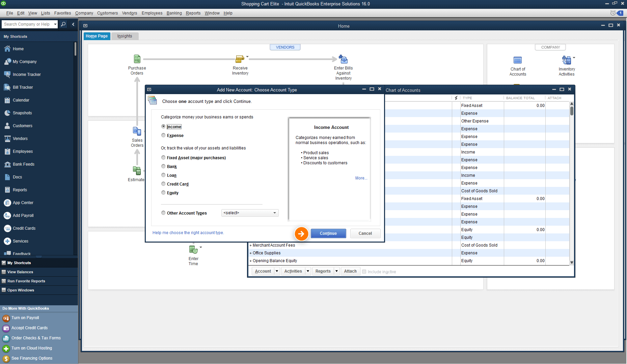
Task: Open Bill Tracker shortcut
Action: point(23,87)
